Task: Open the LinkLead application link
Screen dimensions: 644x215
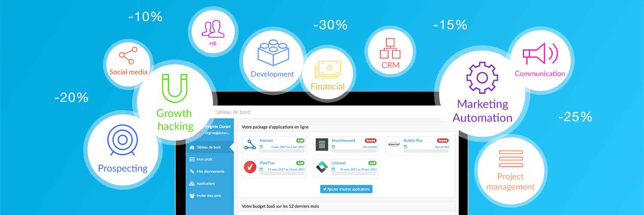Action: click(340, 163)
